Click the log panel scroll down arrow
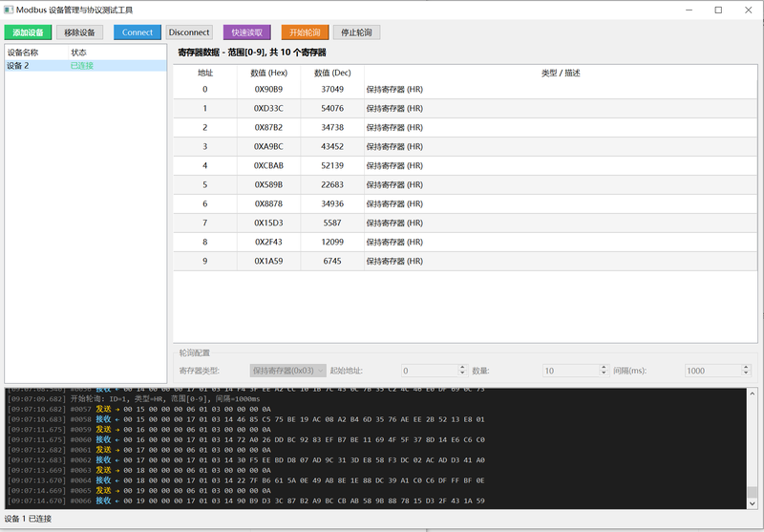The width and height of the screenshot is (764, 532). point(753,503)
